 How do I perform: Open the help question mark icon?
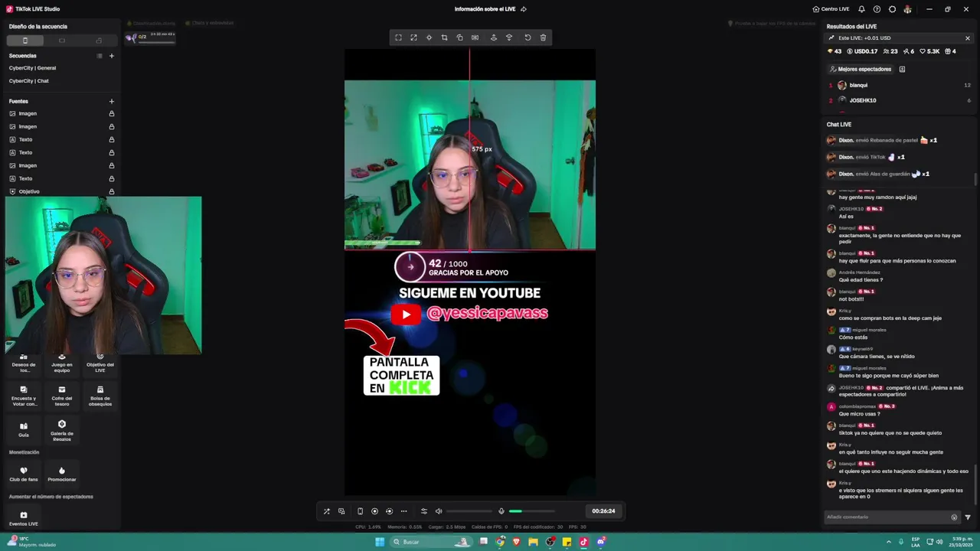(x=877, y=9)
